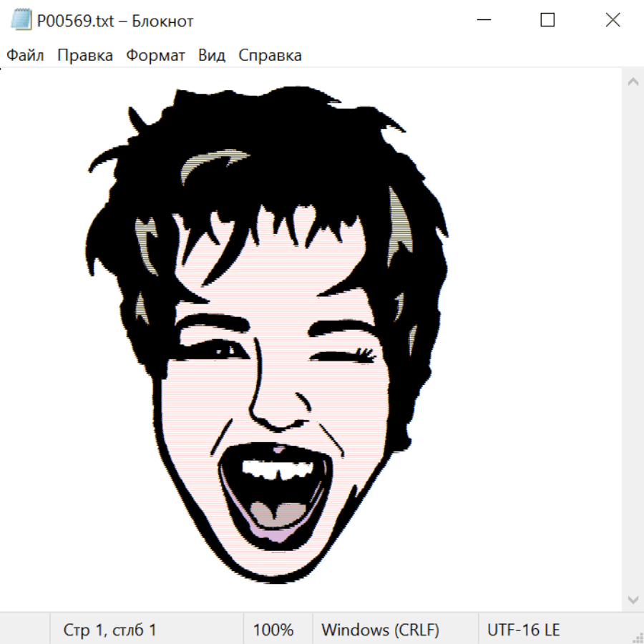The height and width of the screenshot is (644, 644).
Task: Open the Правка menu
Action: click(84, 56)
